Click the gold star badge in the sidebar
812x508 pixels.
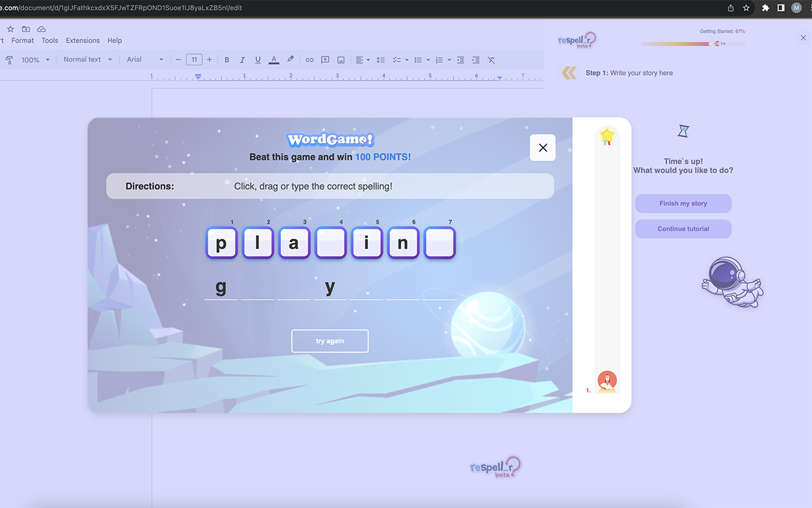(607, 136)
